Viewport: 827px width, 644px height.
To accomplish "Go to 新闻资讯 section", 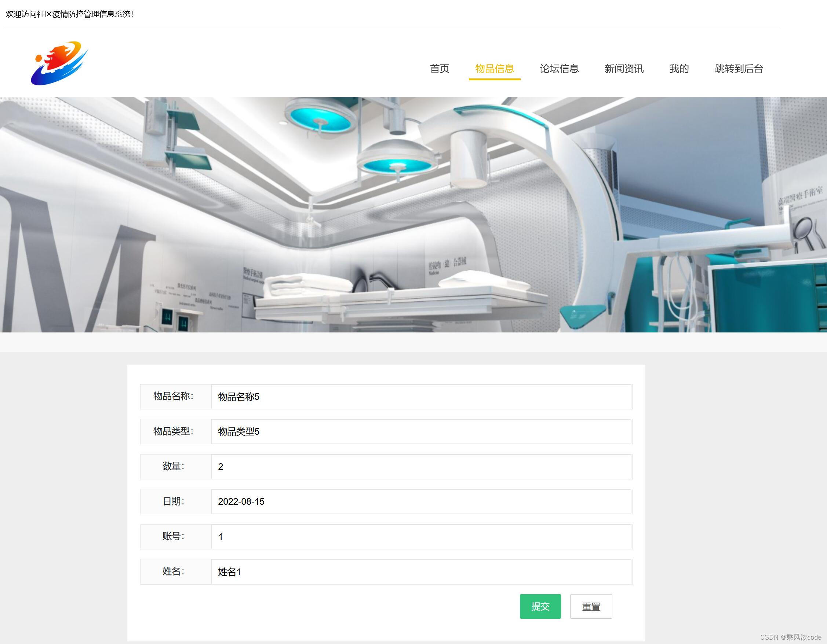I will tap(624, 69).
